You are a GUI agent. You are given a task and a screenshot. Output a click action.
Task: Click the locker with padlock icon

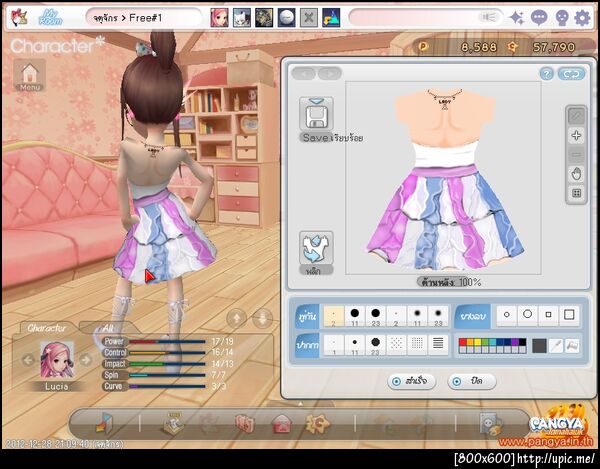point(491,424)
